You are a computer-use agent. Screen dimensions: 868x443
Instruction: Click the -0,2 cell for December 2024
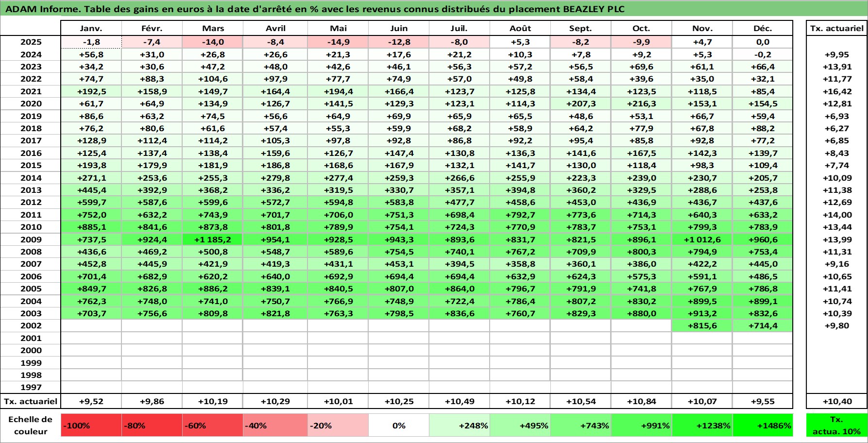[763, 54]
